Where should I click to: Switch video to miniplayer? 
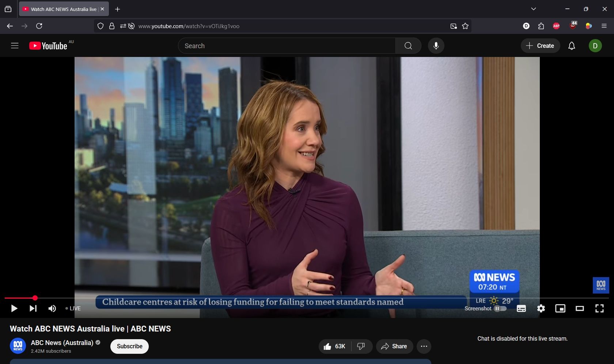click(560, 309)
